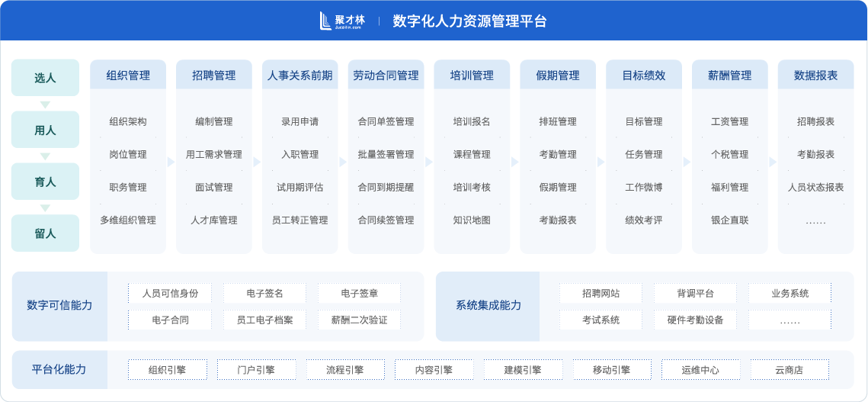
Task: Select the 留人 stage button
Action: [x=46, y=233]
